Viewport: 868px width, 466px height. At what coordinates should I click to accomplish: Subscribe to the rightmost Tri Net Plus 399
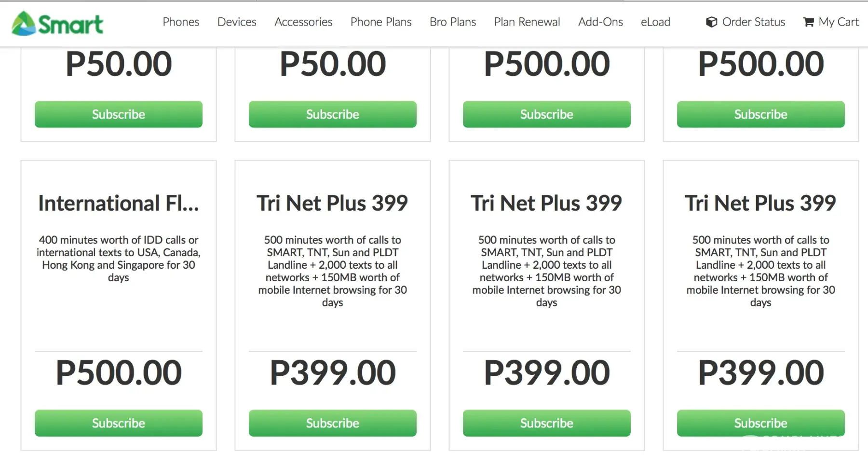click(x=761, y=423)
